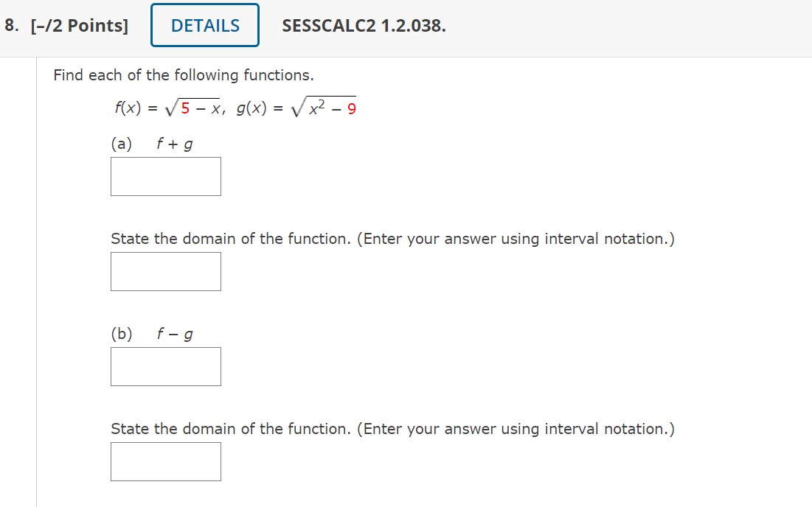Click the answer box under f − g
812x507 pixels.
[165, 366]
